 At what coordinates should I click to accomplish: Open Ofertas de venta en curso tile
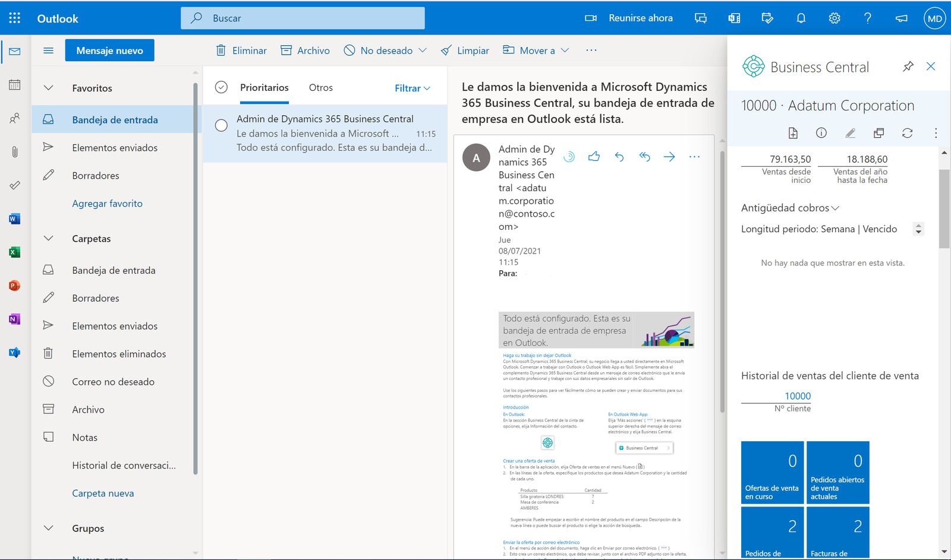point(773,472)
